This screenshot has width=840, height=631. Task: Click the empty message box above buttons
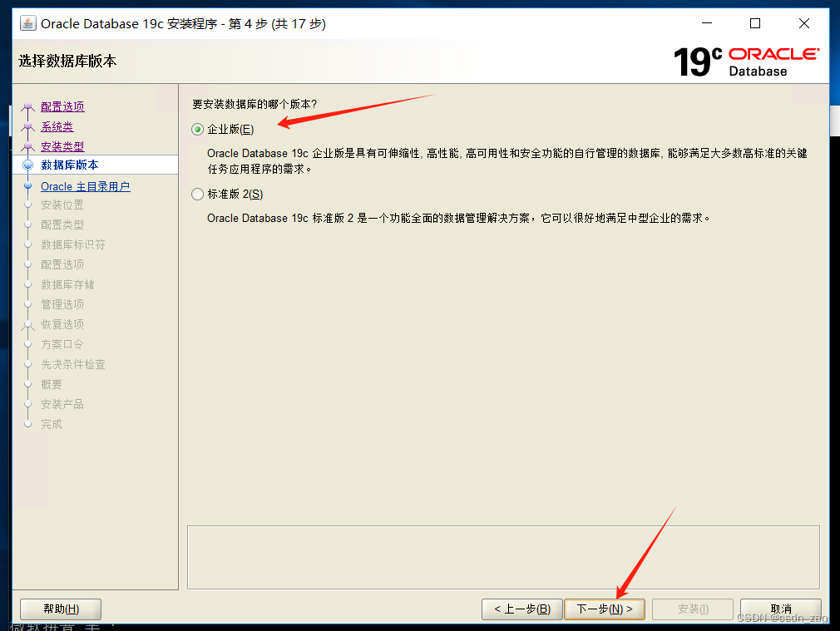tap(503, 557)
